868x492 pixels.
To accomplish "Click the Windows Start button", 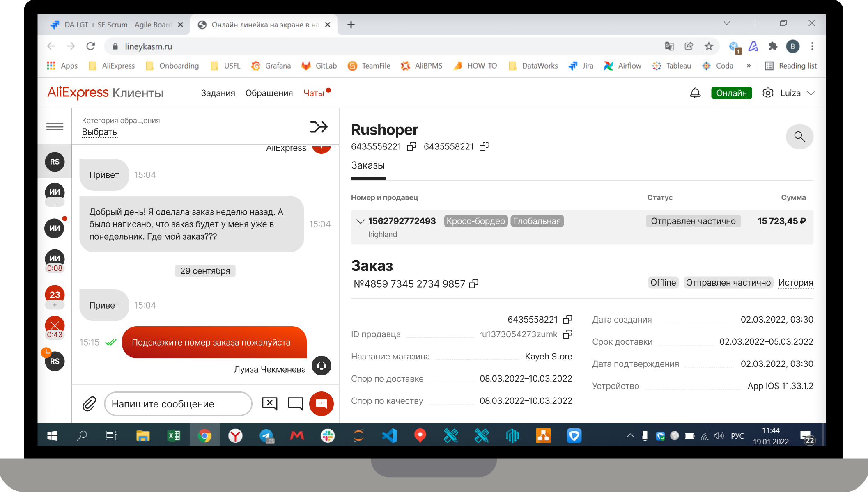I will [52, 436].
